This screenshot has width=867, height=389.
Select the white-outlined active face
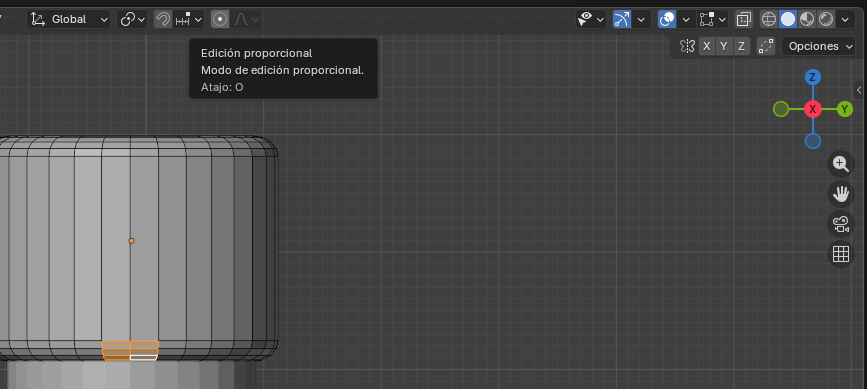tap(144, 358)
